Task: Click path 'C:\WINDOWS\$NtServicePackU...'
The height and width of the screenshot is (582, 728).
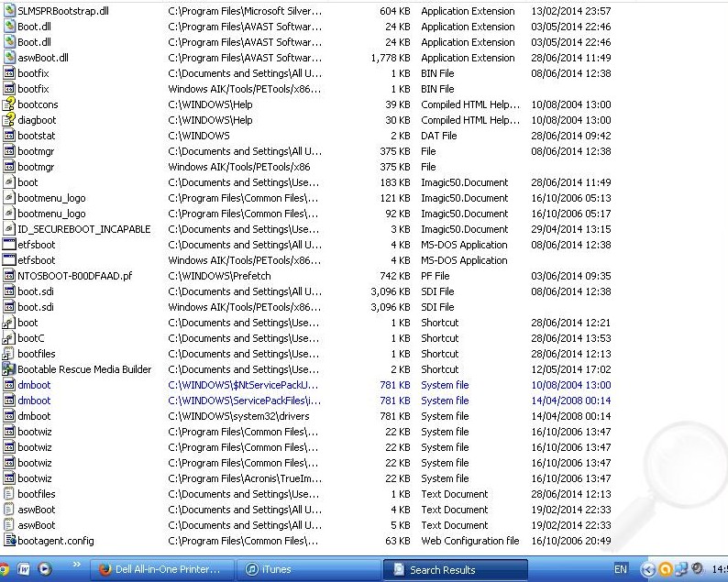Action: [x=243, y=385]
